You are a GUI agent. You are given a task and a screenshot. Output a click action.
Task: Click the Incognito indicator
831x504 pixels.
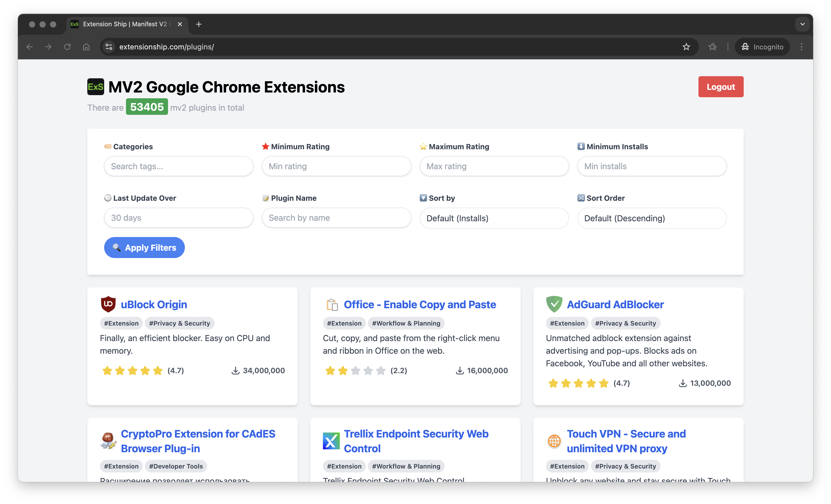pos(762,47)
